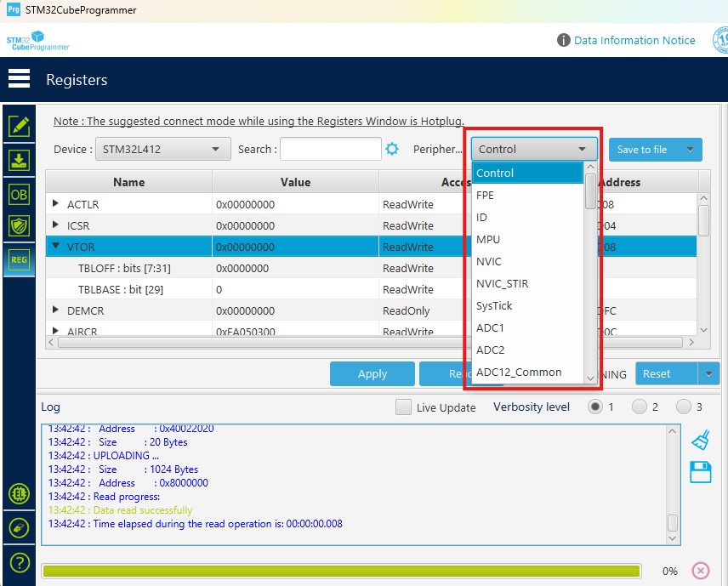Image resolution: width=728 pixels, height=586 pixels.
Task: Open Memory & File editing pencil icon
Action: (x=19, y=127)
